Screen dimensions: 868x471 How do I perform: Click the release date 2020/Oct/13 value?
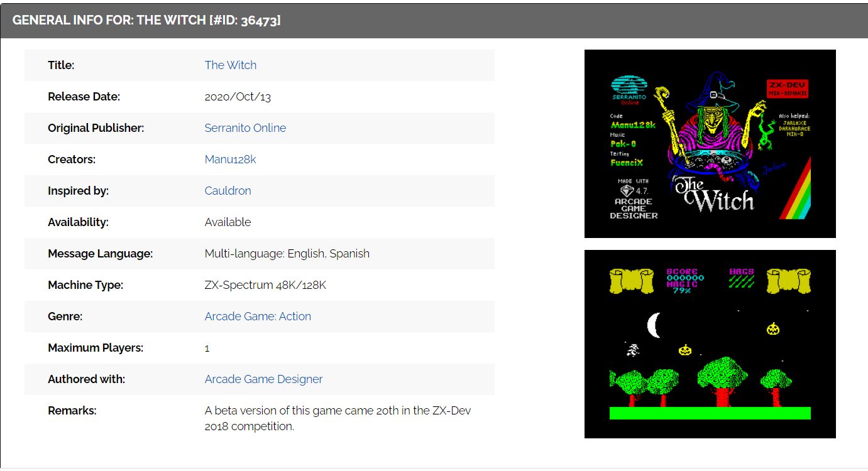point(238,97)
